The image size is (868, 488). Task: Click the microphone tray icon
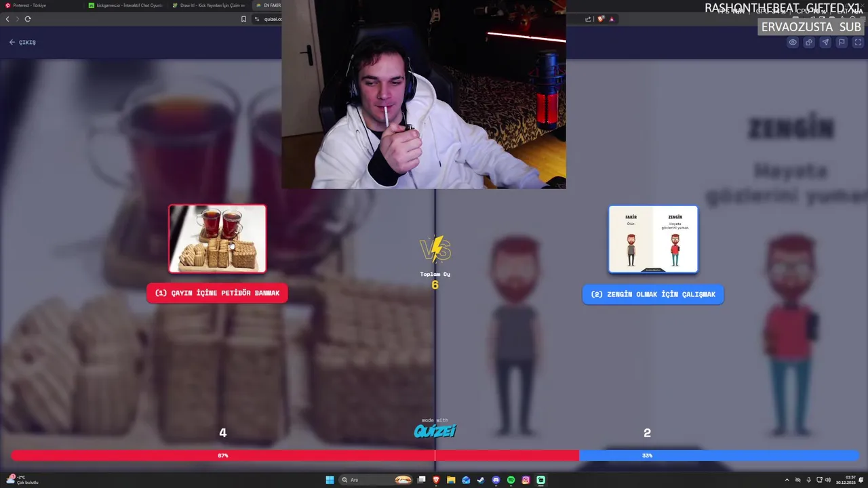[808, 480]
